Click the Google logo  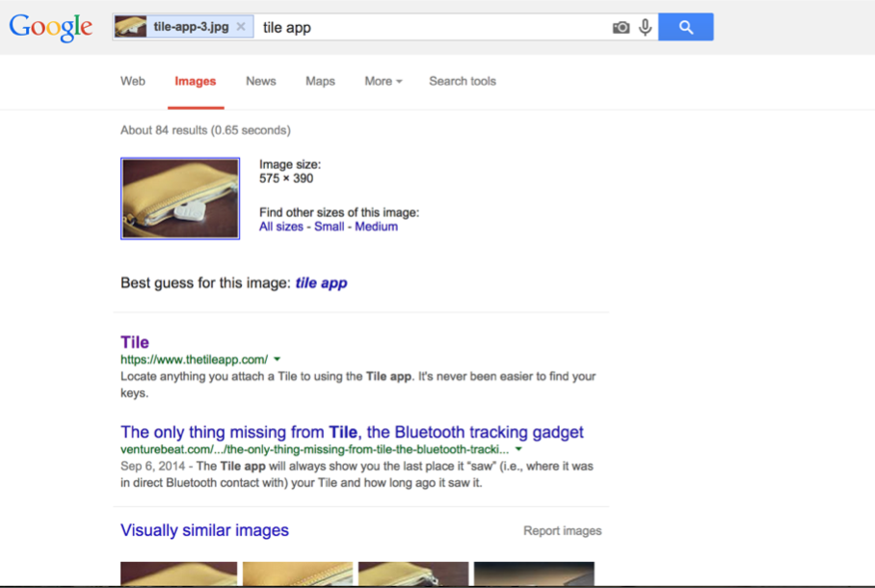point(50,27)
